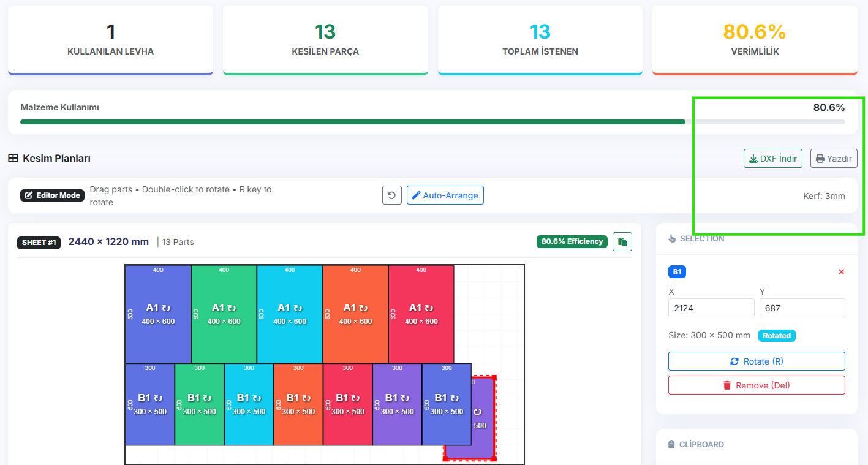Image resolution: width=868 pixels, height=465 pixels.
Task: Click the Y coordinate input field
Action: point(802,308)
